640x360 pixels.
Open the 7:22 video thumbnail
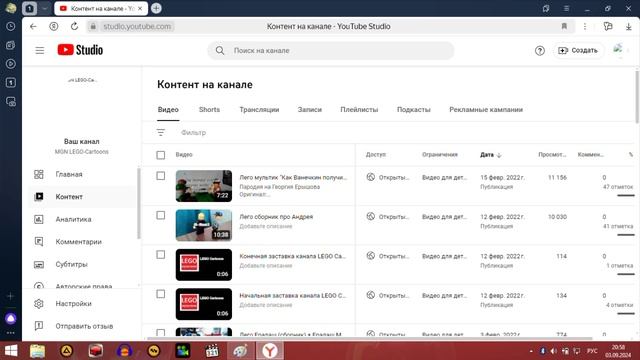click(204, 186)
